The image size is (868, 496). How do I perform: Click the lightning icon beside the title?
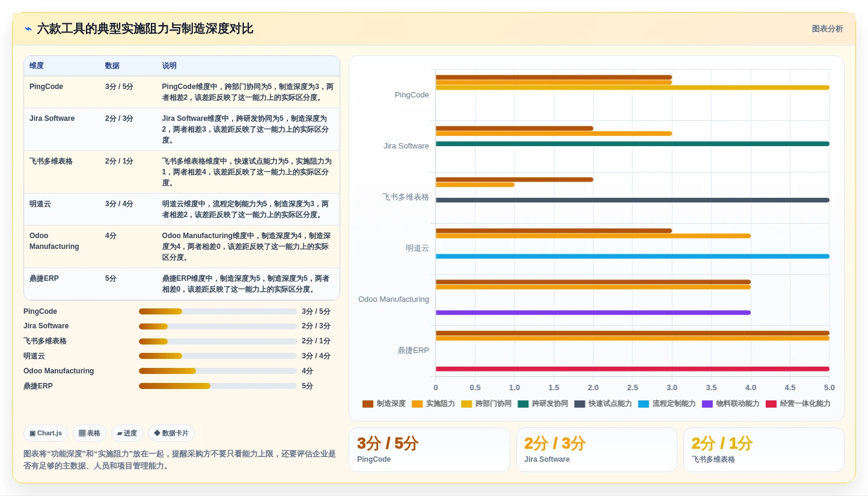[28, 28]
